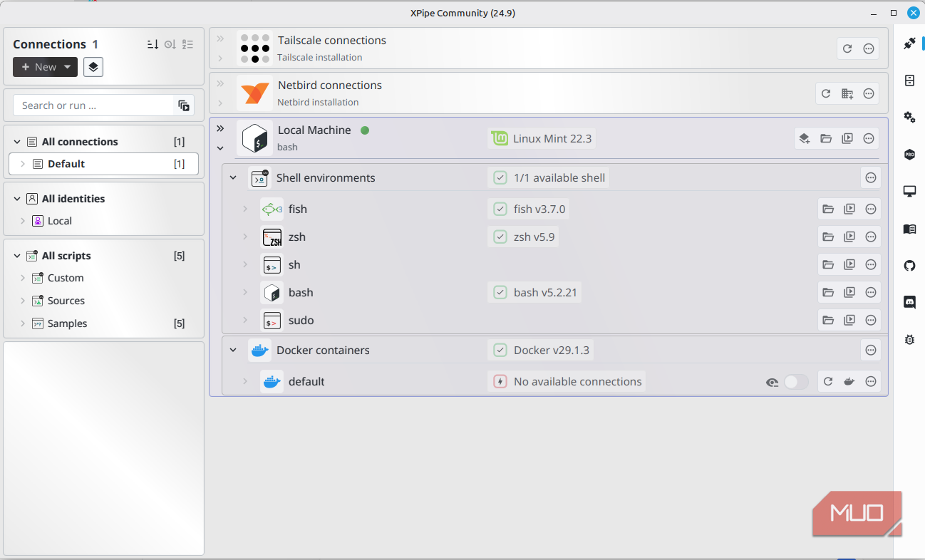
Task: Select the Default connections category
Action: coord(104,164)
